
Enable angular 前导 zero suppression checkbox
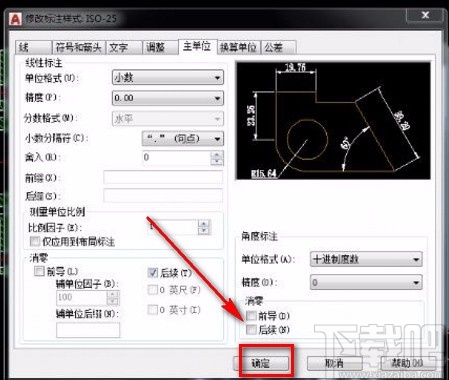click(251, 315)
